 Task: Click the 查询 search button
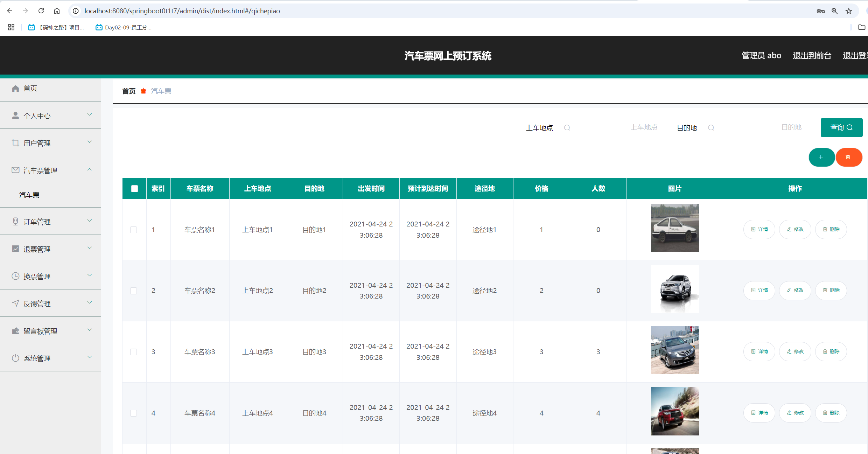(841, 127)
